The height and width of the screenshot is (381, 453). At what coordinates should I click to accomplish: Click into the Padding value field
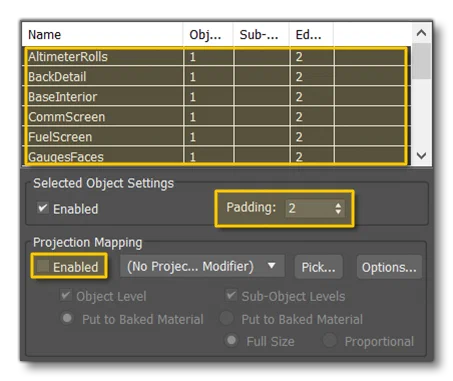[x=309, y=208]
